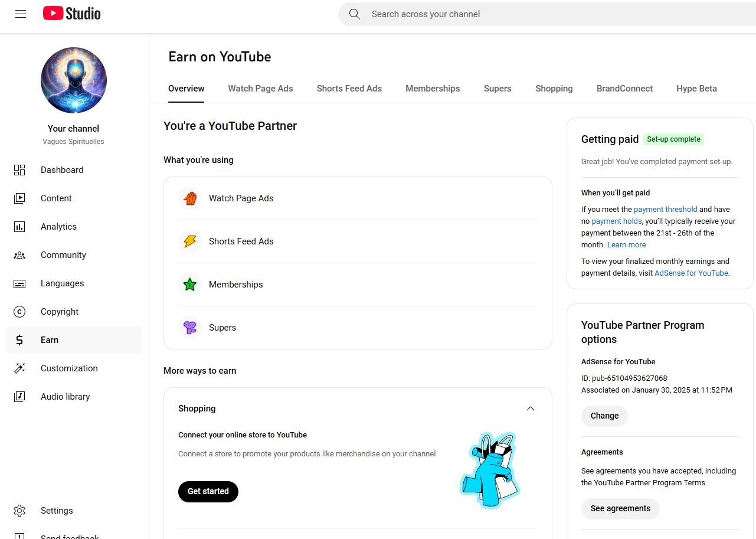The height and width of the screenshot is (539, 756).
Task: Click the Community people icon
Action: click(x=19, y=255)
